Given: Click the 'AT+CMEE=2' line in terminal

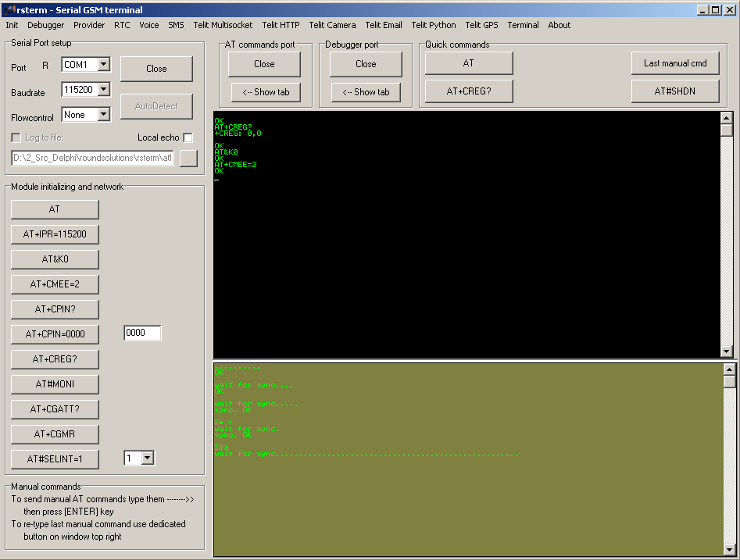Looking at the screenshot, I should pos(235,165).
